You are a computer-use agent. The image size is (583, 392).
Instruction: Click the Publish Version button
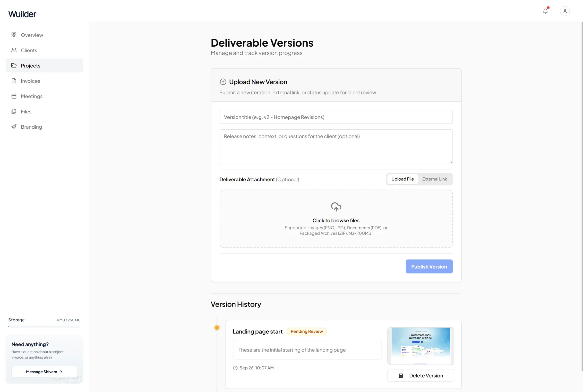point(429,266)
